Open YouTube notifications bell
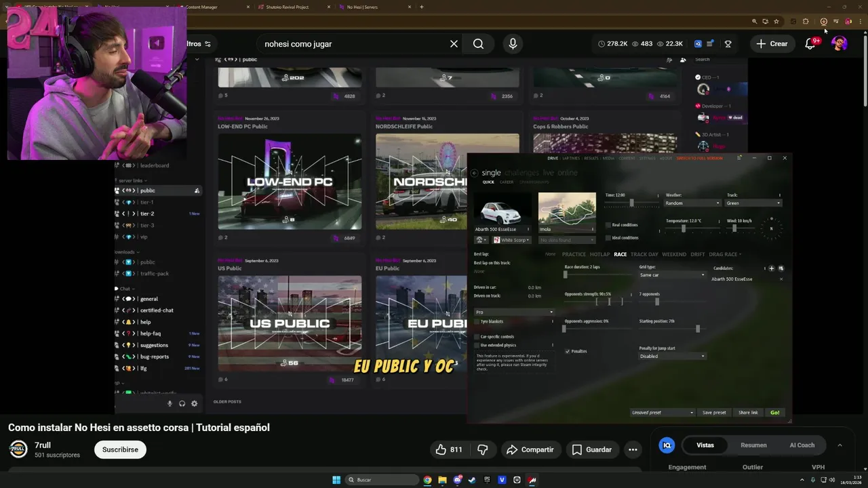Image resolution: width=868 pixels, height=488 pixels. pyautogui.click(x=810, y=44)
